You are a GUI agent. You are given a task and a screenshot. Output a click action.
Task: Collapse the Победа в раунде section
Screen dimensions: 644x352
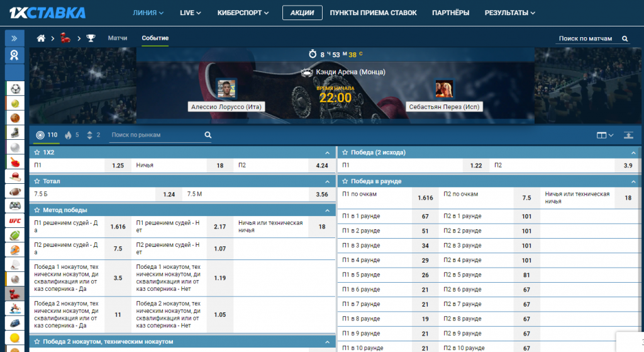633,181
